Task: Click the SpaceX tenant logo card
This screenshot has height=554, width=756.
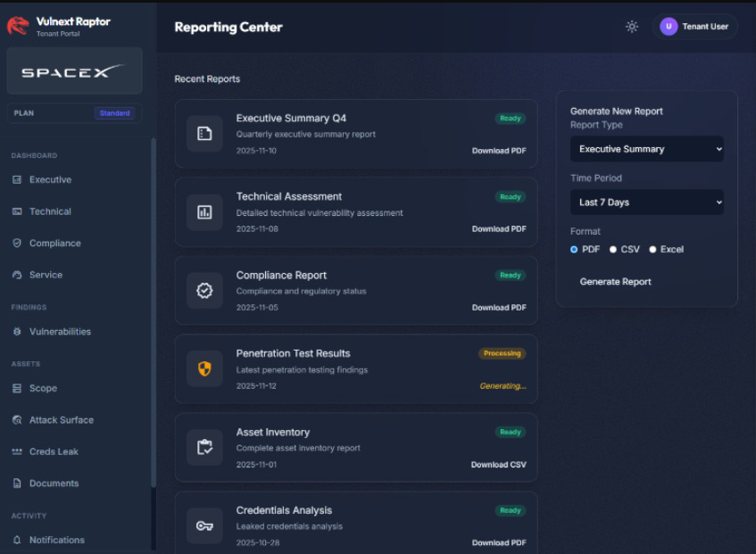Action: 74,70
